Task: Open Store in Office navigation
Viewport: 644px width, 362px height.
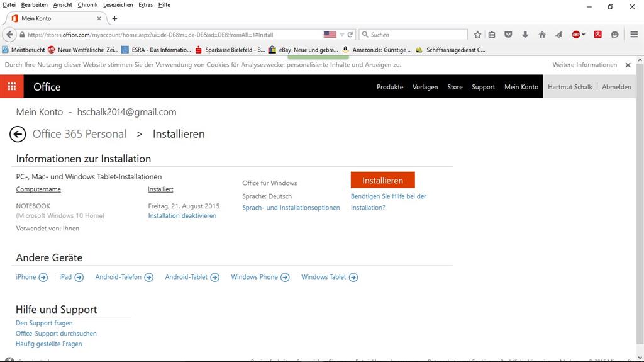Action: click(455, 87)
